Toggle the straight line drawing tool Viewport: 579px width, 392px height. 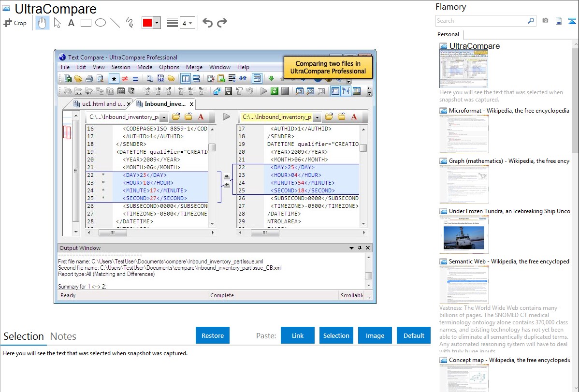[115, 23]
